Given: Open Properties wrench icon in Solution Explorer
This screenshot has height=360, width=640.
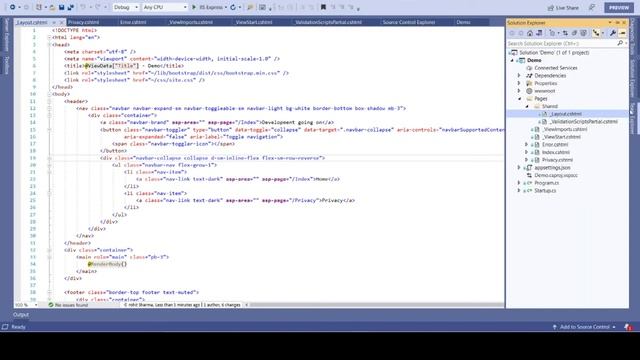Looking at the screenshot, I should [x=613, y=33].
